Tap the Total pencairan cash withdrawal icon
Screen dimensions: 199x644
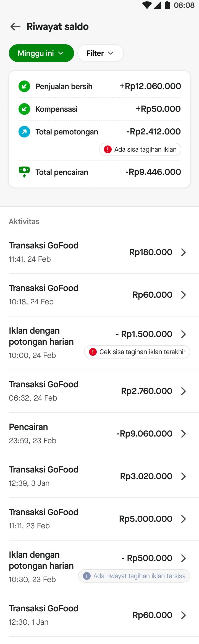(24, 172)
